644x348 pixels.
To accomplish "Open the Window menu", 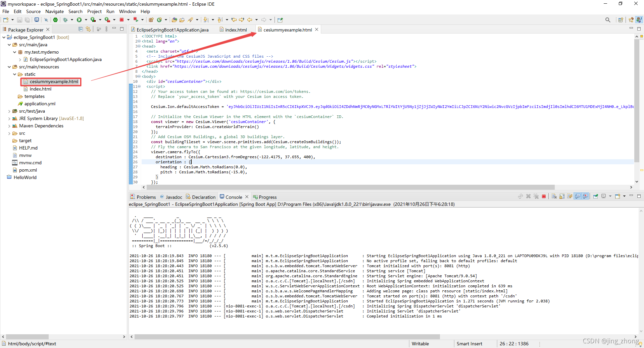I will 128,11.
